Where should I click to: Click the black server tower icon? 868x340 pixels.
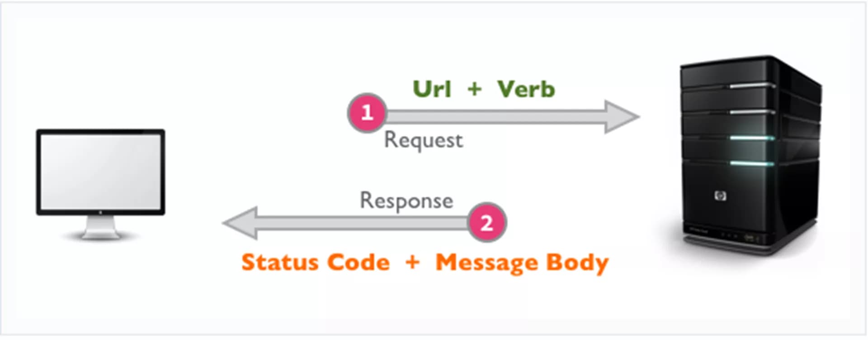pos(750,156)
